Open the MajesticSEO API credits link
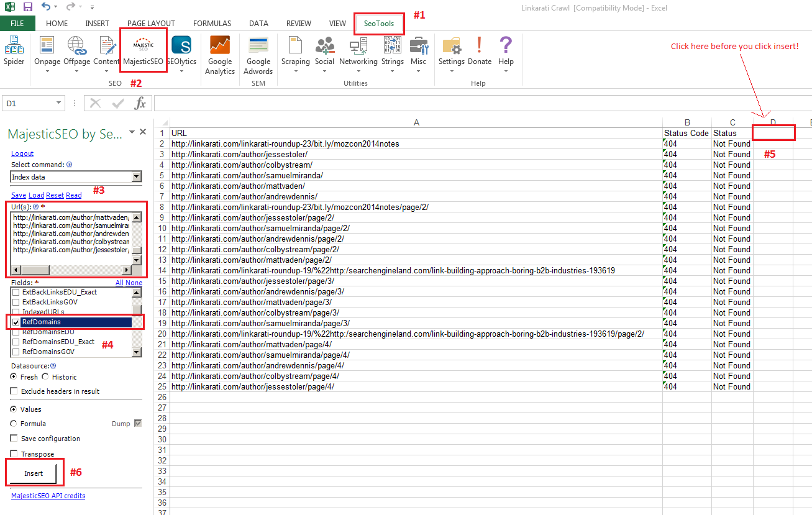 (48, 496)
